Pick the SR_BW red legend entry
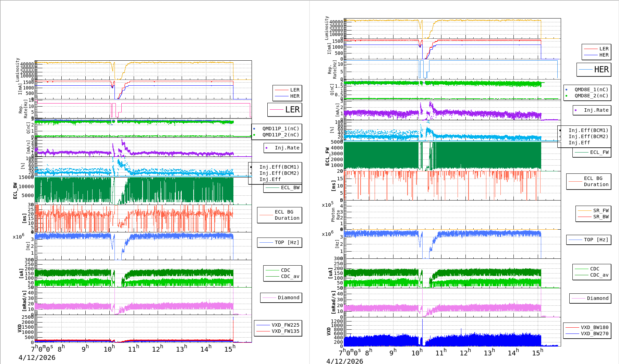 point(593,217)
